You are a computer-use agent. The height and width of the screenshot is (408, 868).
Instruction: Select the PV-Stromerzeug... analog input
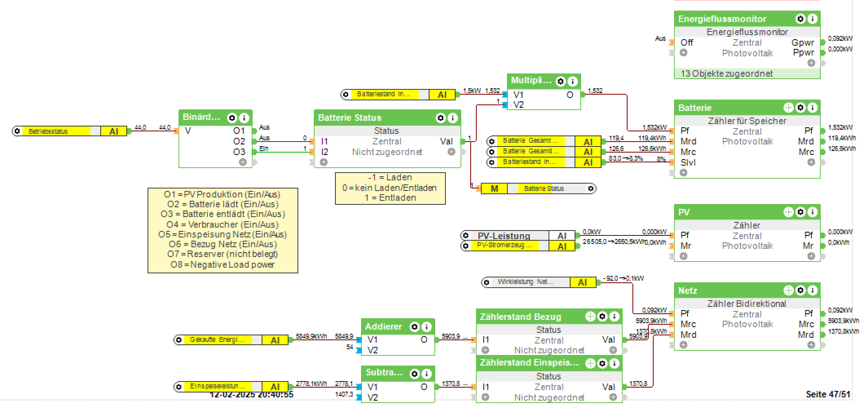[x=518, y=246]
